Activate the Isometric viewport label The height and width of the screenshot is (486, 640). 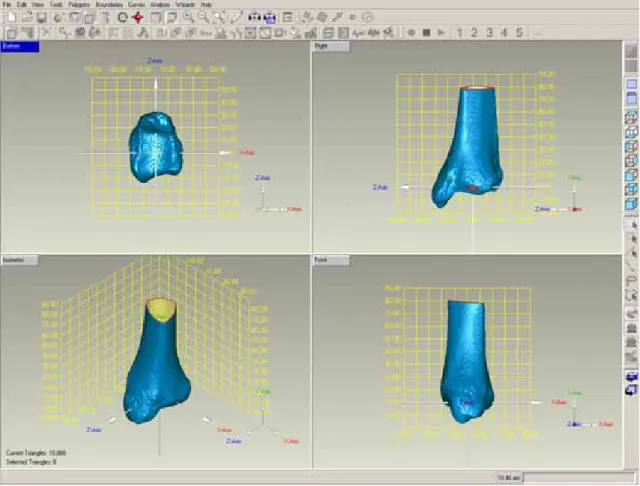(20, 260)
